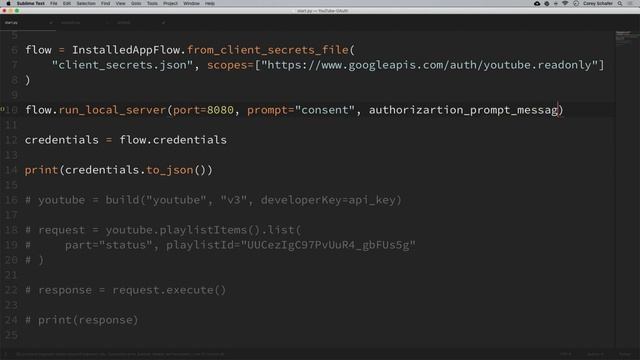
Task: Open the View menu
Action: (x=120, y=3)
